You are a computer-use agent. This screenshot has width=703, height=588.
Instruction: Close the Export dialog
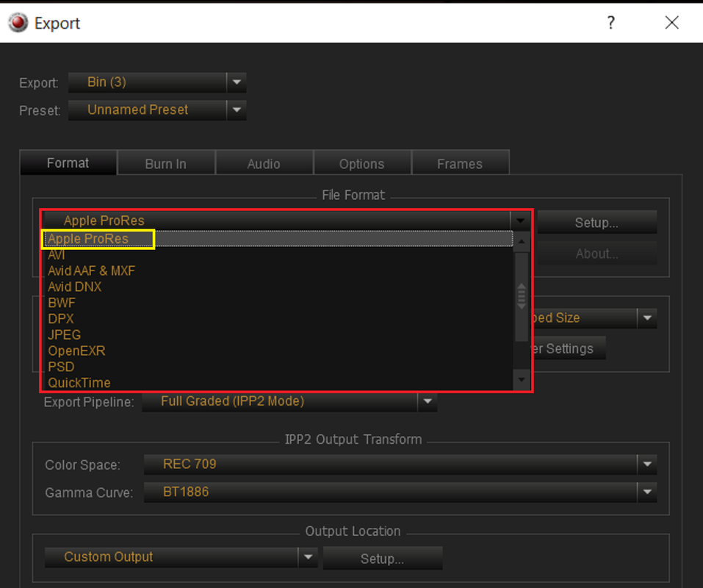click(671, 23)
